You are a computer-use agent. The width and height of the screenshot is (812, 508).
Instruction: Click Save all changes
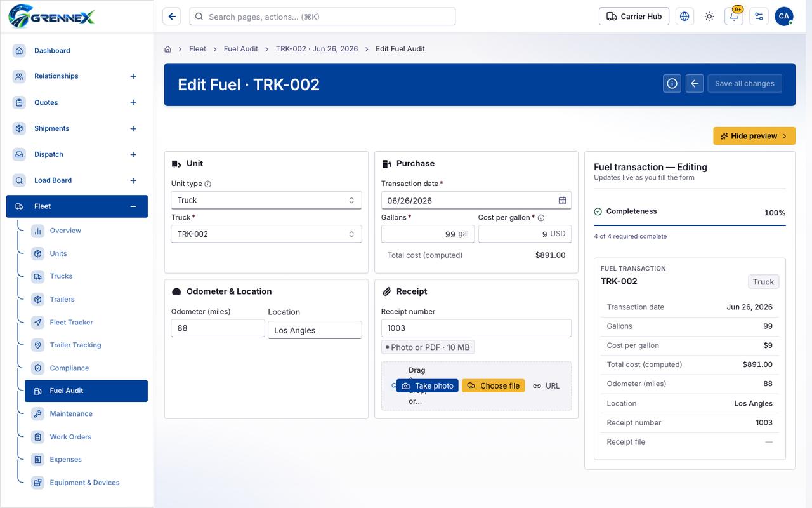point(745,83)
